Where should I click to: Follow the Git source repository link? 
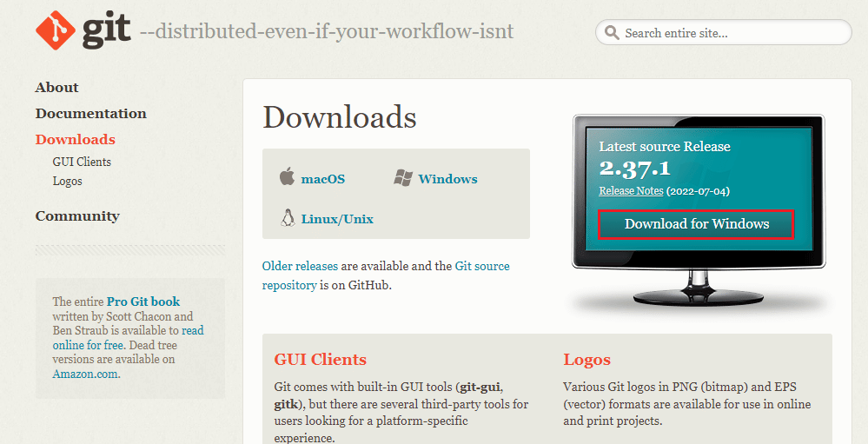(386, 275)
